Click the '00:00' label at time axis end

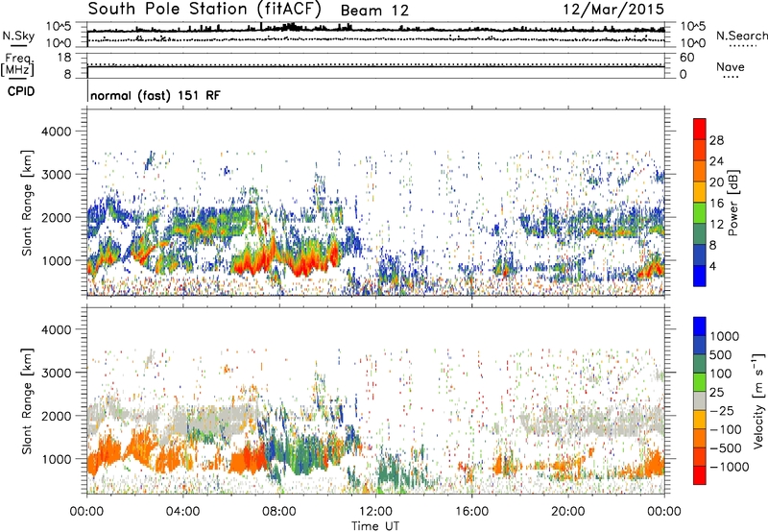click(x=664, y=512)
